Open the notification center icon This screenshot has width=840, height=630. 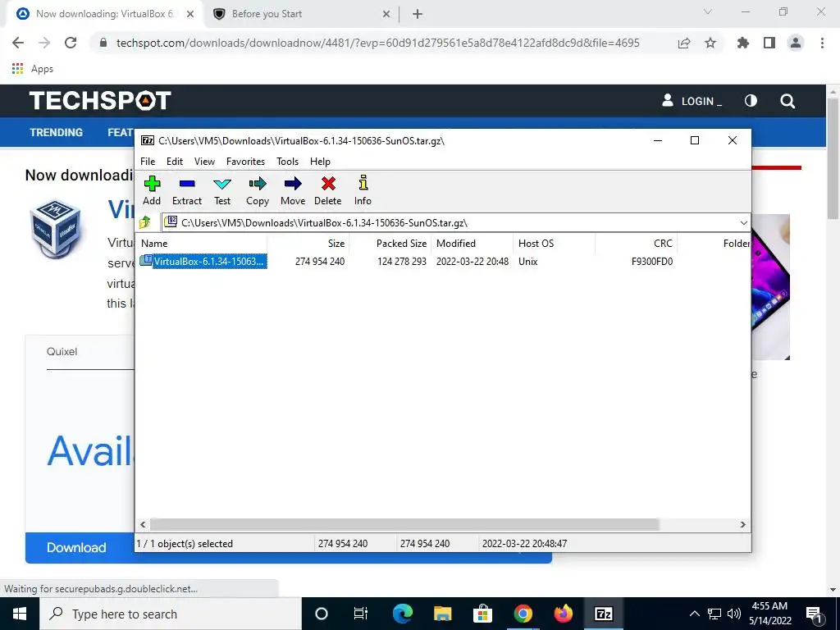pyautogui.click(x=815, y=614)
